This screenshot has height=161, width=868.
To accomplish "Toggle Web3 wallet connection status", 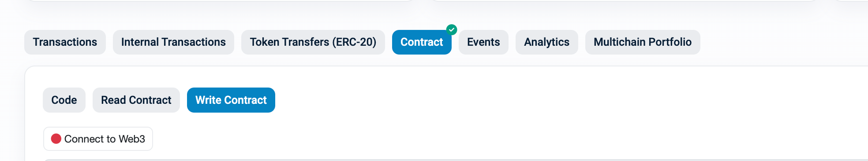I will [x=98, y=139].
